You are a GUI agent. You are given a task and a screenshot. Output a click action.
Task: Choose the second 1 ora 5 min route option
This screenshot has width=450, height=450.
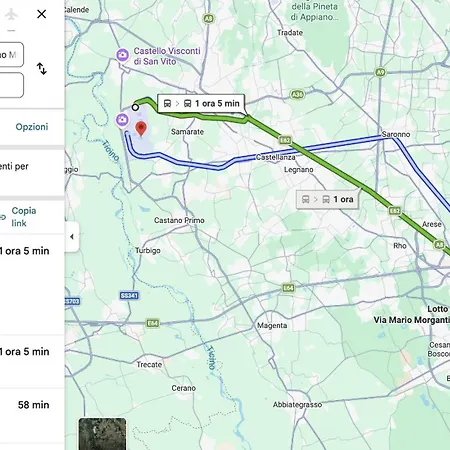(x=32, y=362)
